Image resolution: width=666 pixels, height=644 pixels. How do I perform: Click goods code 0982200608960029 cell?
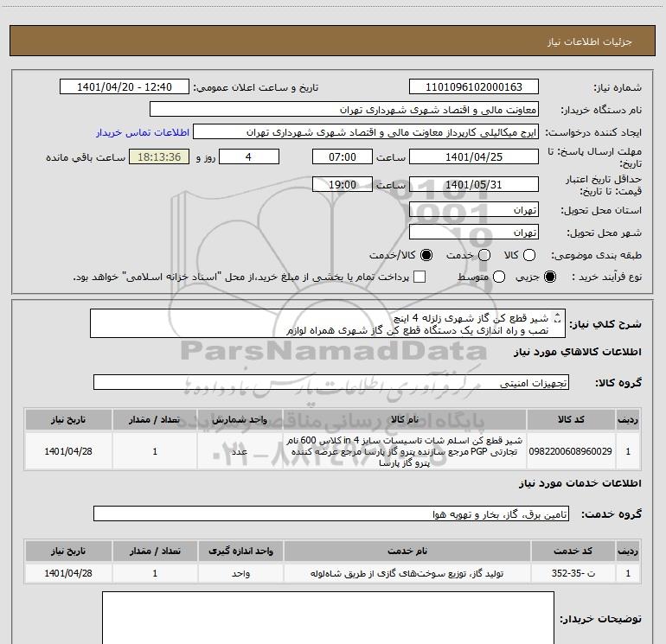pos(571,451)
